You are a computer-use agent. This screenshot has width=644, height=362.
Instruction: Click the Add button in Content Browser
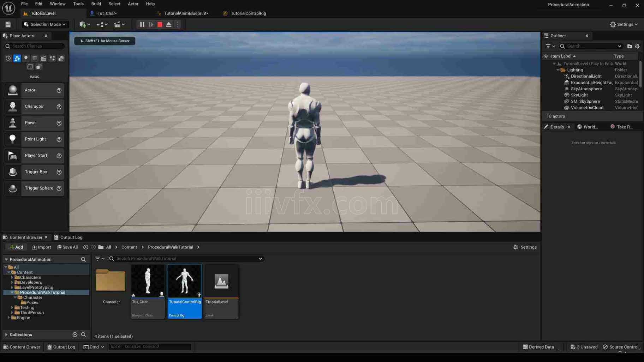(x=16, y=247)
